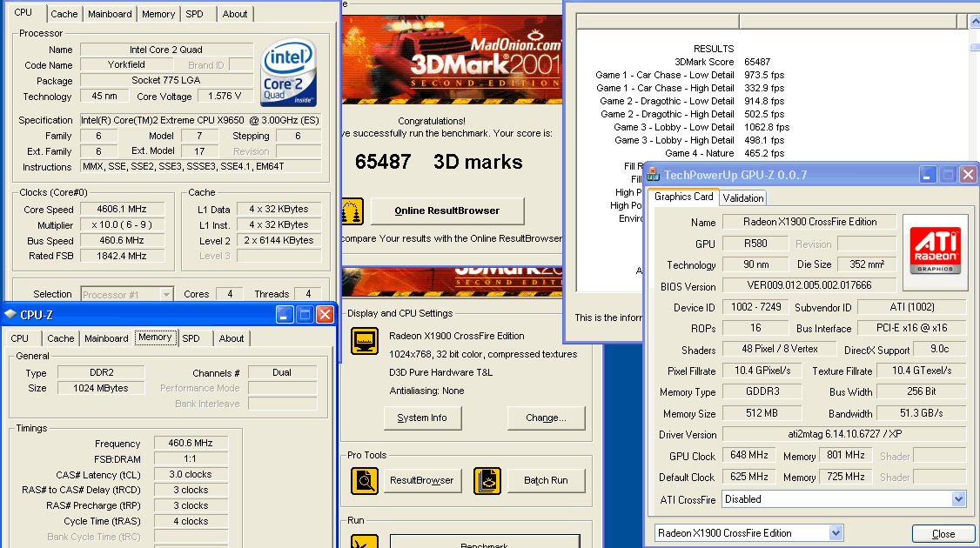Click the Batch Run document icon
The image size is (980, 548).
[487, 480]
